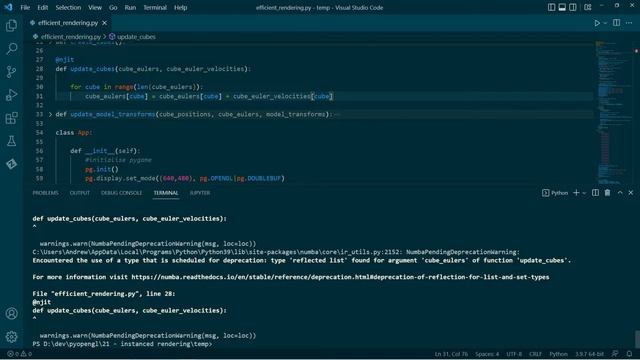Open the Explorer view in activity bar
The height and width of the screenshot is (360, 640).
[x=11, y=26]
